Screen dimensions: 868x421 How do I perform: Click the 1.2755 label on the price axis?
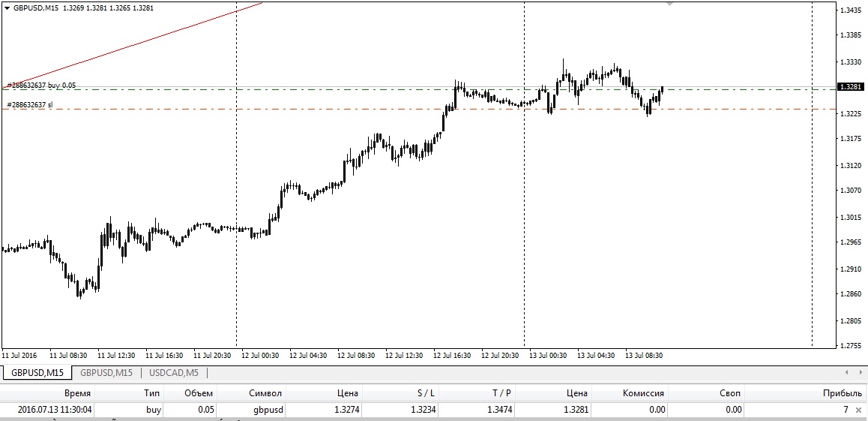[852, 346]
